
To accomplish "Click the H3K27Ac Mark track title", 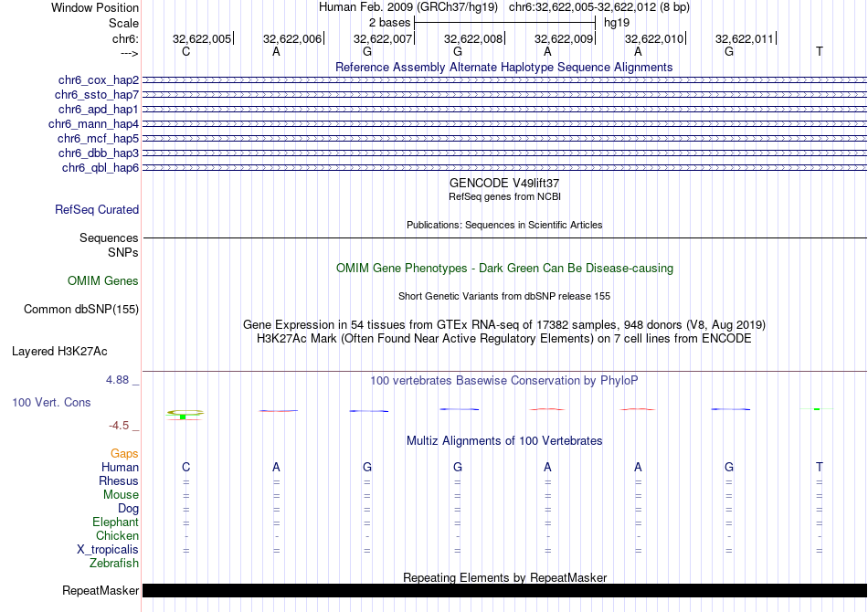I will (504, 339).
